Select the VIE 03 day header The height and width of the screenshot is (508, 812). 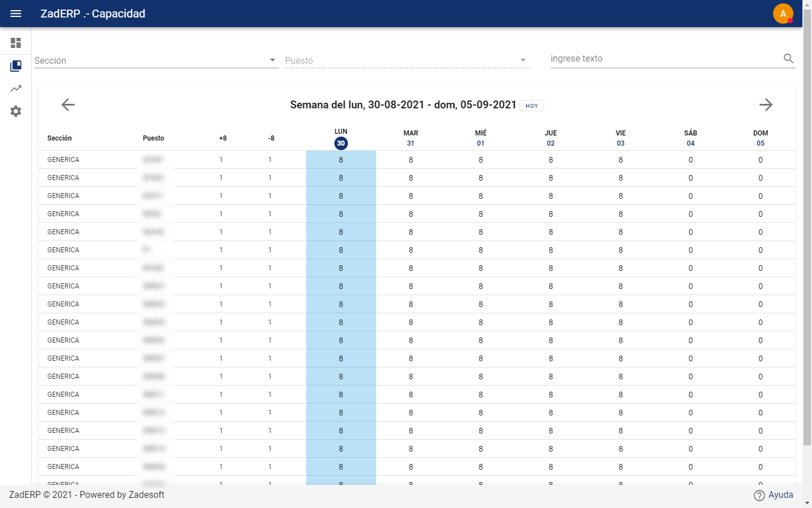click(x=621, y=138)
